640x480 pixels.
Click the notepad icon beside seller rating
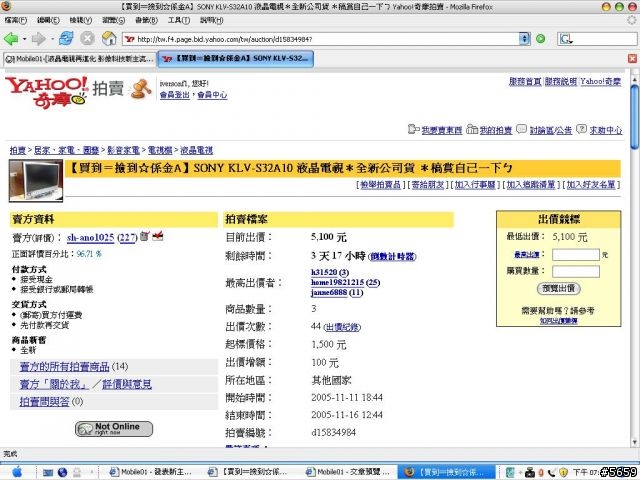point(144,236)
